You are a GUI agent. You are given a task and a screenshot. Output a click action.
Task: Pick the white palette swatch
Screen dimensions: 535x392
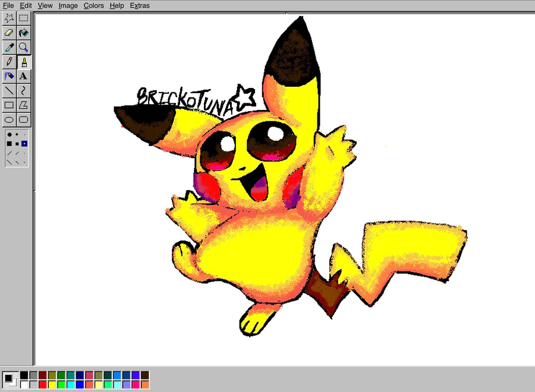(x=24, y=385)
